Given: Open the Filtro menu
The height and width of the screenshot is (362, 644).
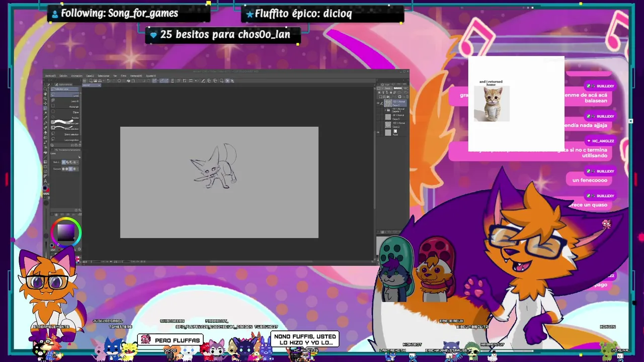Looking at the screenshot, I should pyautogui.click(x=123, y=76).
